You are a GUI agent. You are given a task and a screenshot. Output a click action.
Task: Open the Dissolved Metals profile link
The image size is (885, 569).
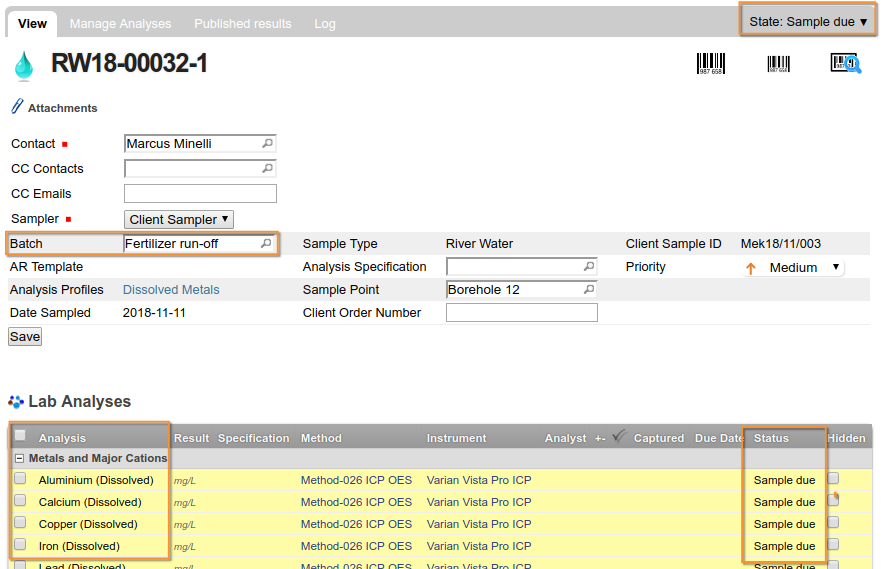pos(171,290)
